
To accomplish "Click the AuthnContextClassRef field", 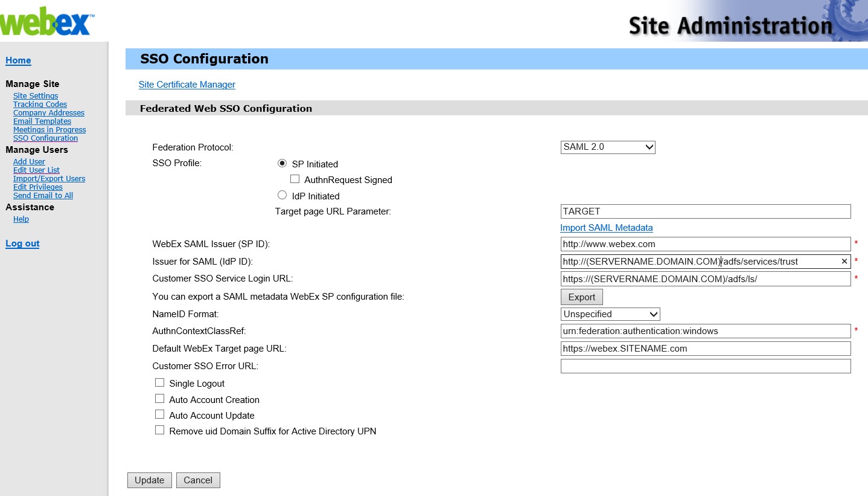I will (x=706, y=331).
